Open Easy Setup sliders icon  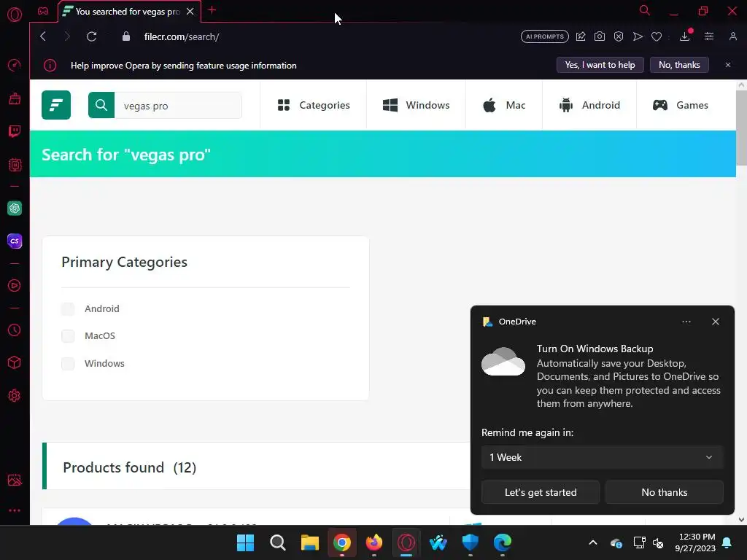point(709,36)
